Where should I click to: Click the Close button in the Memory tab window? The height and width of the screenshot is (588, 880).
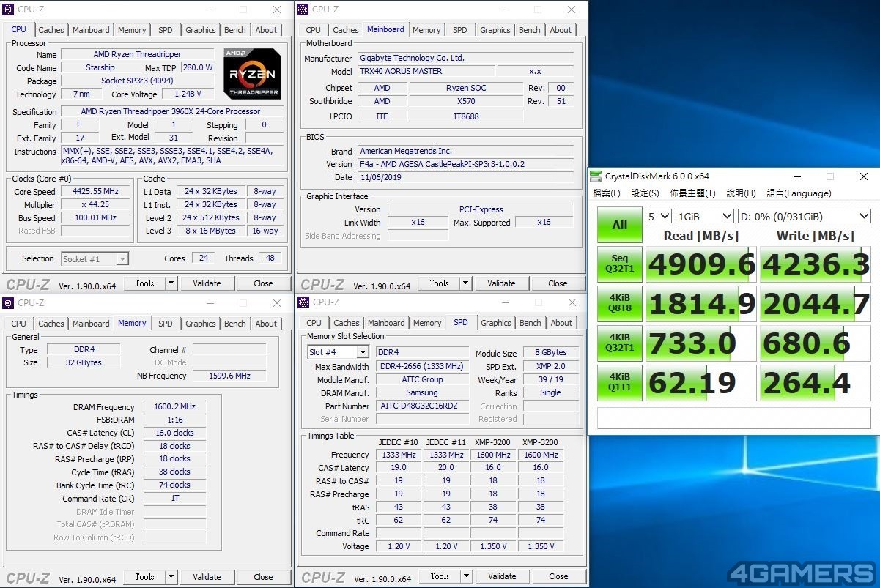pyautogui.click(x=263, y=577)
